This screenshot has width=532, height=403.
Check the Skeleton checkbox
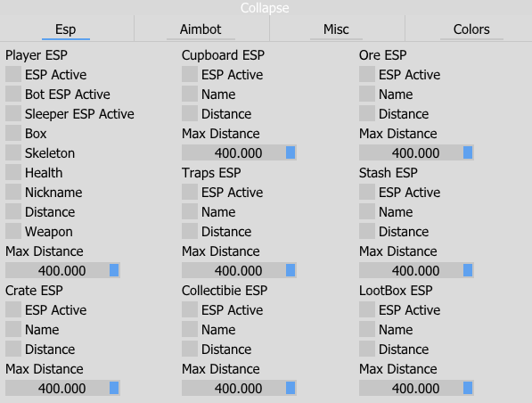(13, 153)
